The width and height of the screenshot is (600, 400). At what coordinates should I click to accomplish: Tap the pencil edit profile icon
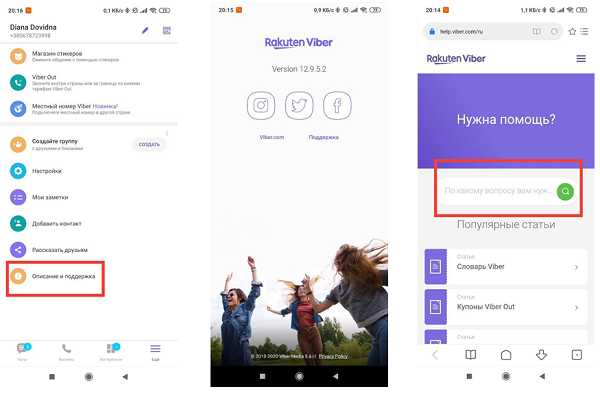pos(145,30)
